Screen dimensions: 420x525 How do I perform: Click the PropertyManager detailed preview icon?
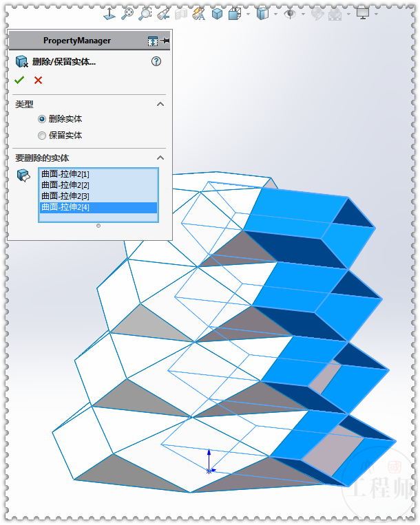click(153, 41)
